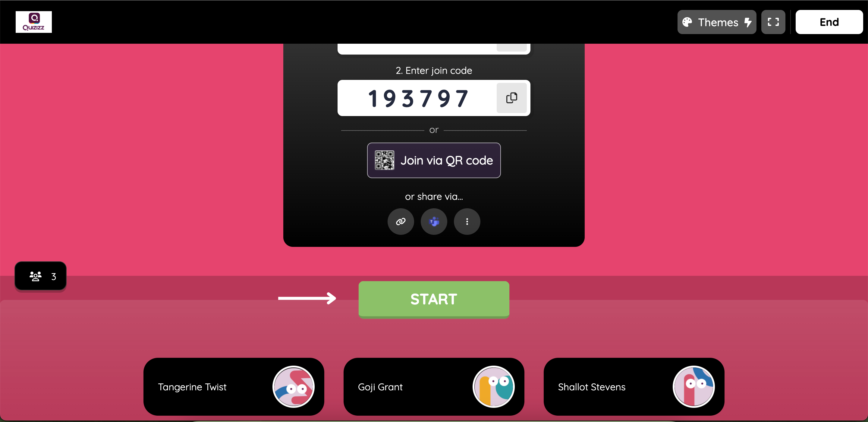Open share via link options
868x422 pixels.
pos(401,221)
